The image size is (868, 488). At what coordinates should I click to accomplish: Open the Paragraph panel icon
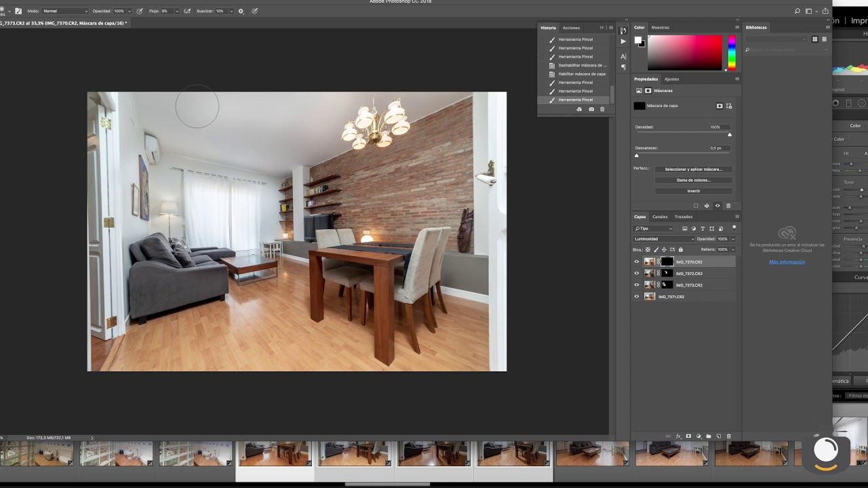tap(623, 67)
